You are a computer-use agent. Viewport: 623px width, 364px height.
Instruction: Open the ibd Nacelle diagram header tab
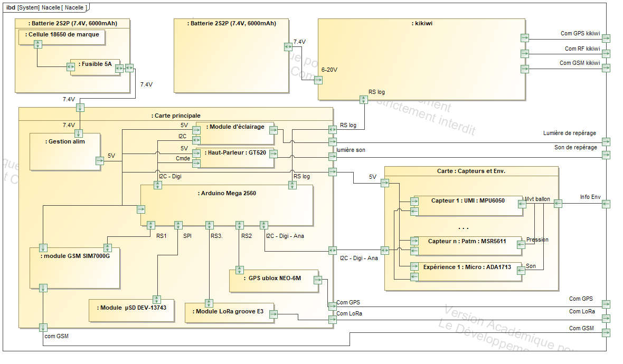click(x=46, y=7)
